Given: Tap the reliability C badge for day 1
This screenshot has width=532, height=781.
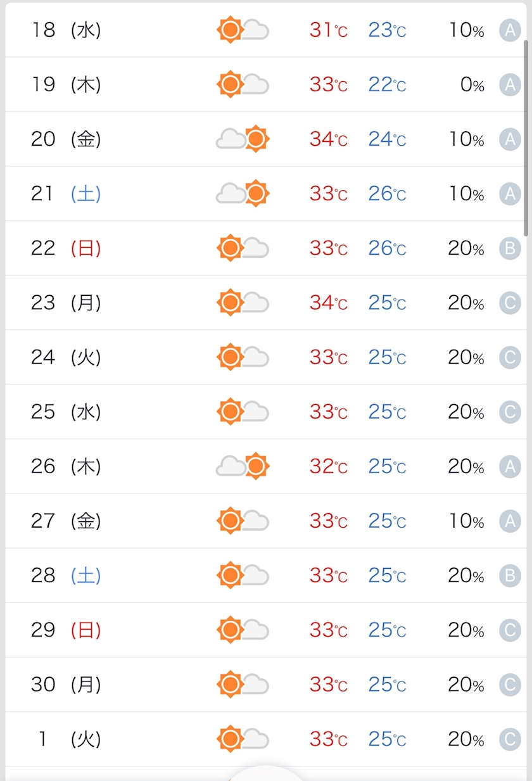Looking at the screenshot, I should click(x=510, y=739).
